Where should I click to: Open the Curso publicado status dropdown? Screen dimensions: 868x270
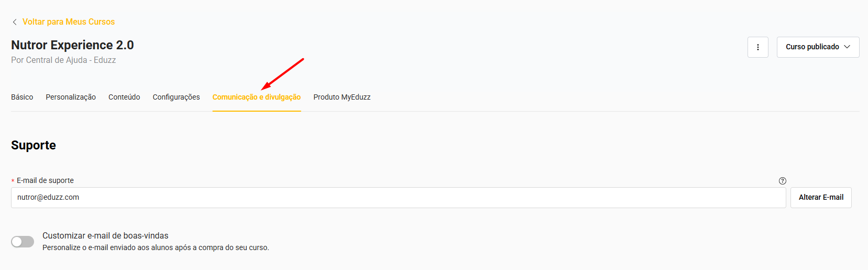[812, 47]
